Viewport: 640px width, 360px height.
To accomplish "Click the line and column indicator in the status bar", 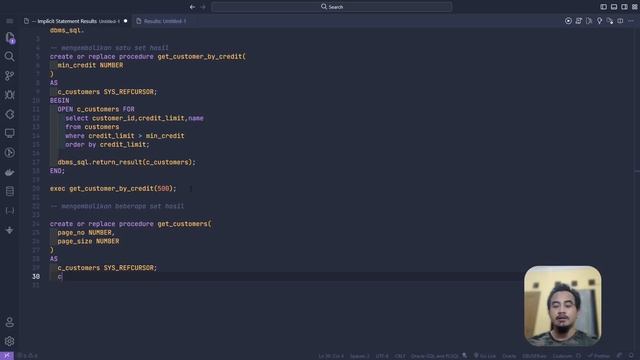I will tap(331, 356).
